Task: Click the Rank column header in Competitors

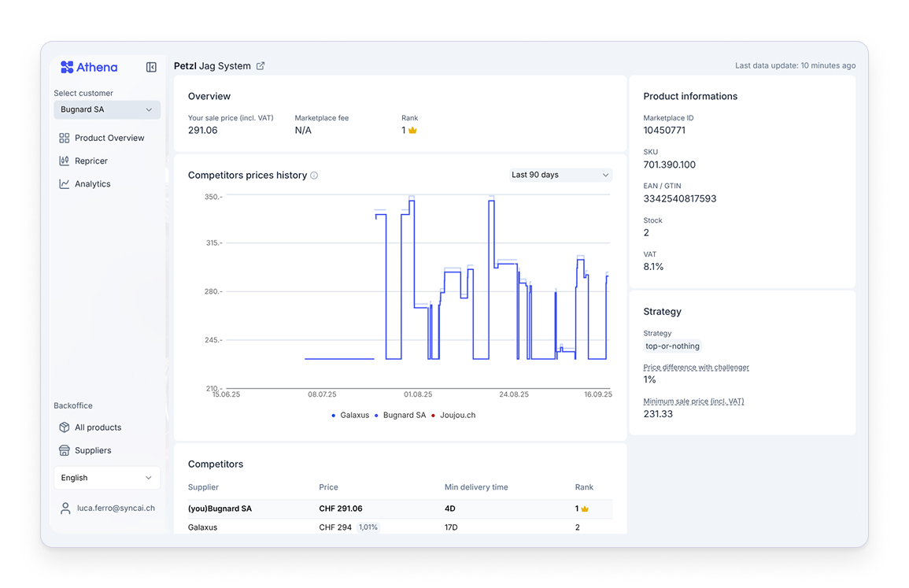Action: click(584, 487)
